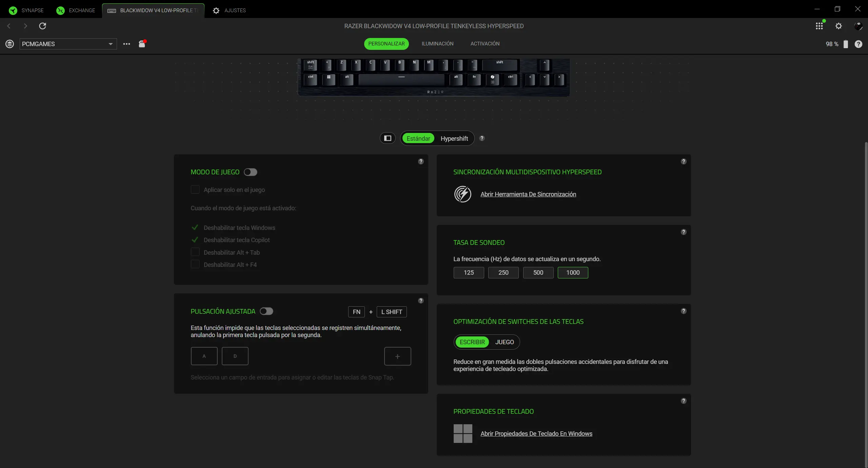The image size is (868, 468).
Task: Add new Snap Tap key pair
Action: click(397, 356)
